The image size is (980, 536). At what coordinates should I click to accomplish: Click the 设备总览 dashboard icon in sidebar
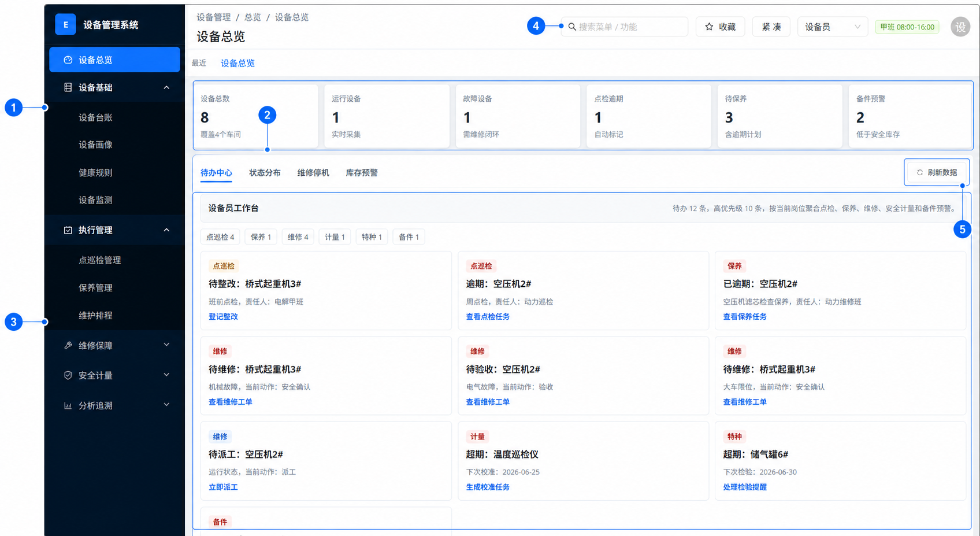[68, 60]
